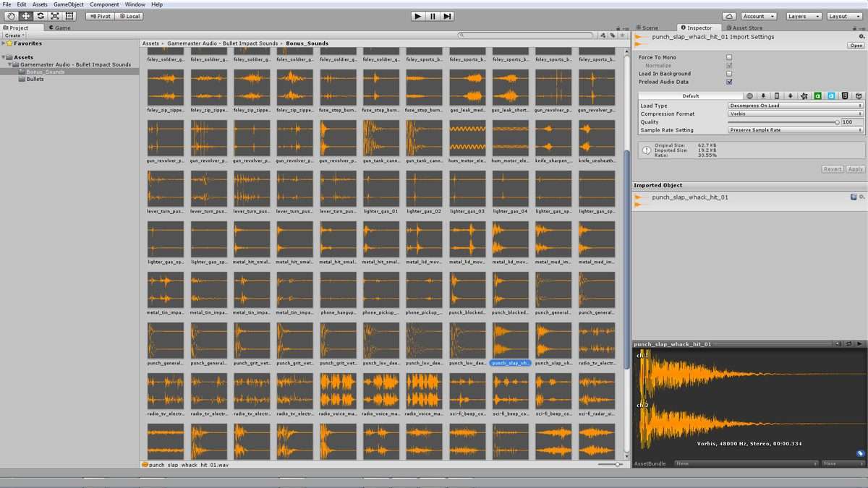Click the asset label tag icon in preview
This screenshot has height=488, width=868.
point(861,454)
